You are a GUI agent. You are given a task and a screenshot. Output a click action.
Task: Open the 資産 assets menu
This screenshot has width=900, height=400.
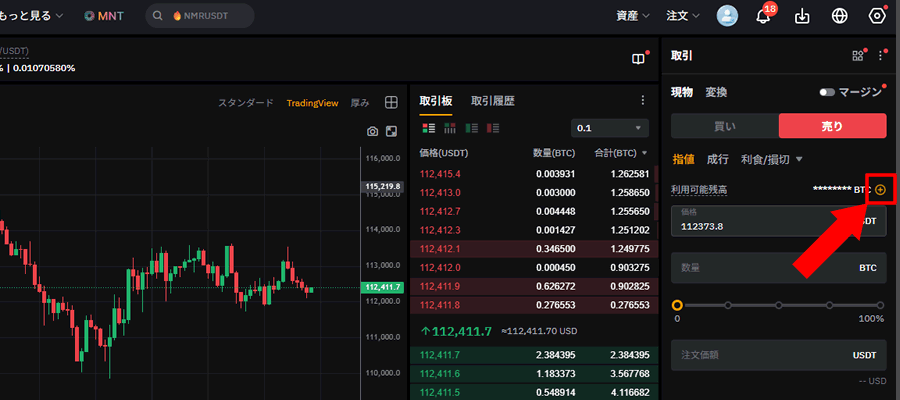point(631,16)
